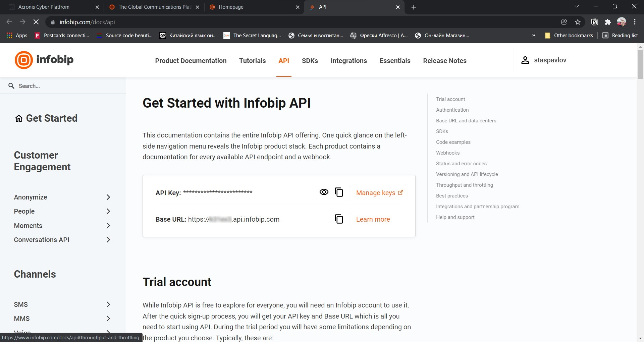Open Other bookmarks folder
The width and height of the screenshot is (644, 342).
(569, 35)
